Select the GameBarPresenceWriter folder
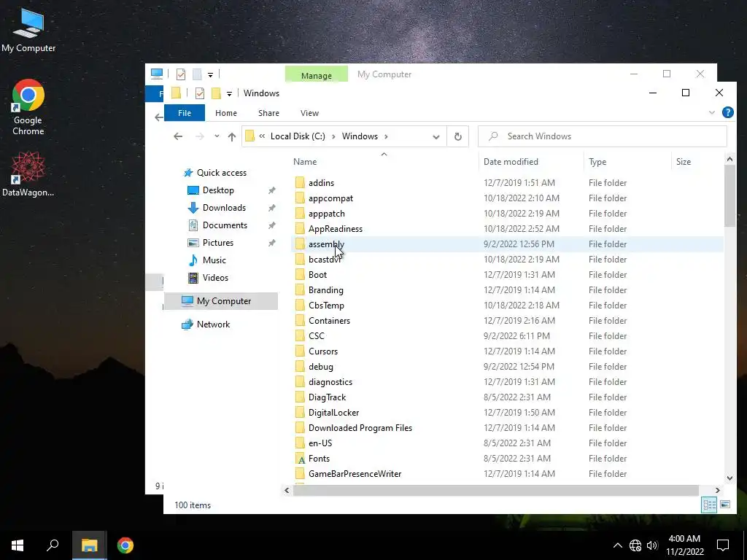Viewport: 747px width, 560px height. 355,474
